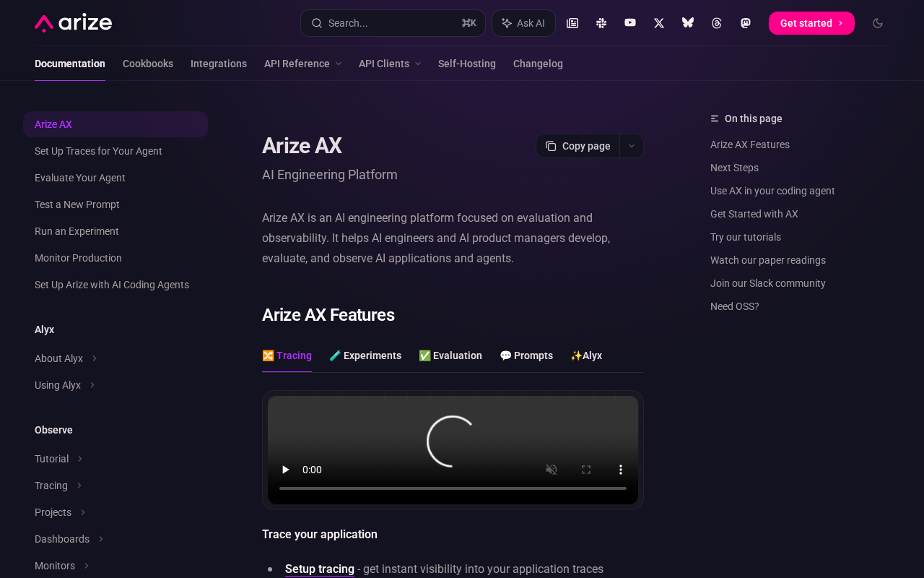
Task: Select Arize AX in the sidebar
Action: [x=115, y=124]
